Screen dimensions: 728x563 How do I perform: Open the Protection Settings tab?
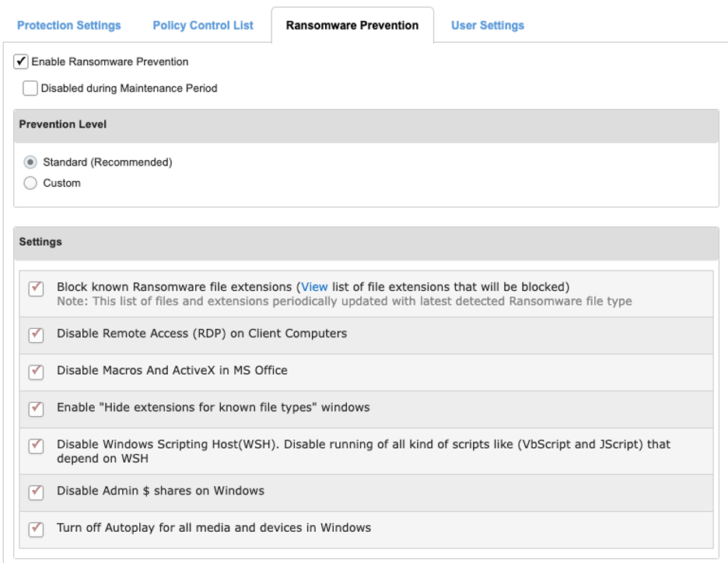pos(68,25)
